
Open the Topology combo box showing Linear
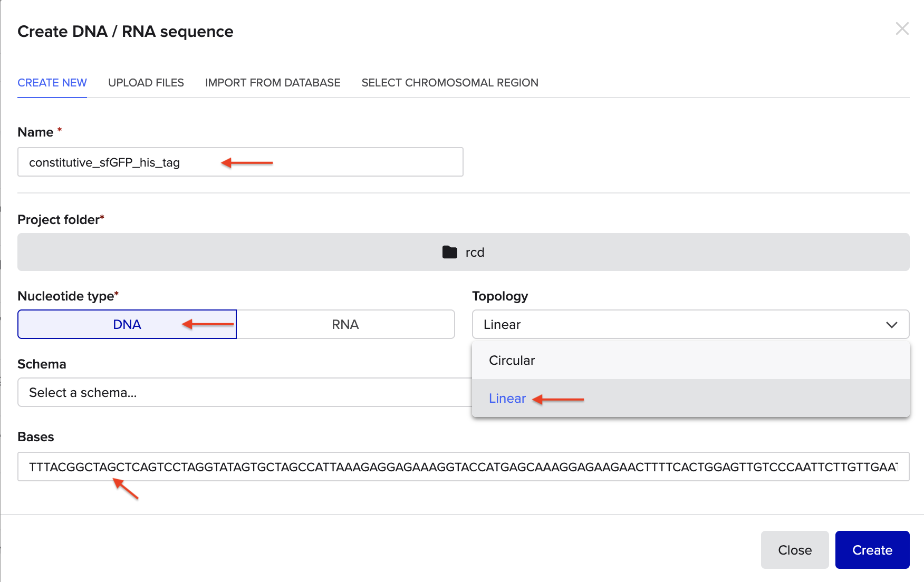click(686, 324)
